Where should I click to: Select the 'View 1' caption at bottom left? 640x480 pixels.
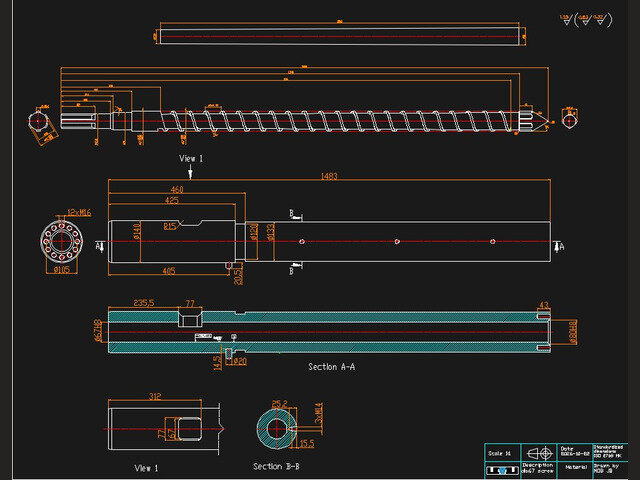pyautogui.click(x=146, y=468)
